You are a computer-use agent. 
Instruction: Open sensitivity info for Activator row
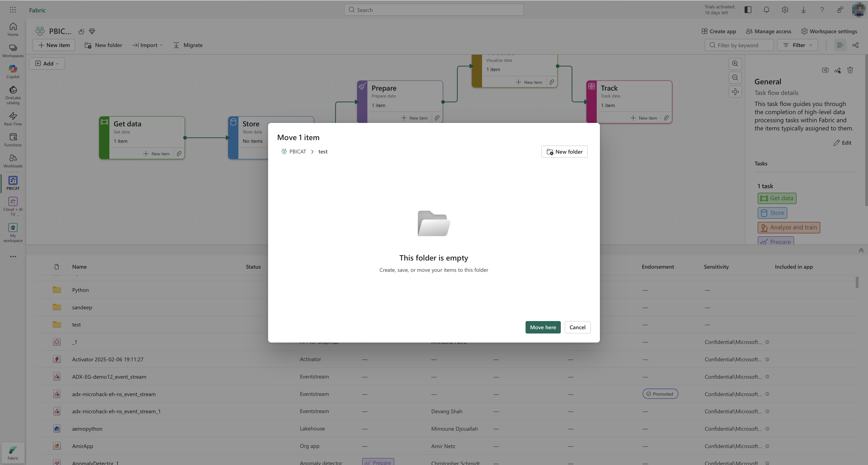click(x=767, y=359)
